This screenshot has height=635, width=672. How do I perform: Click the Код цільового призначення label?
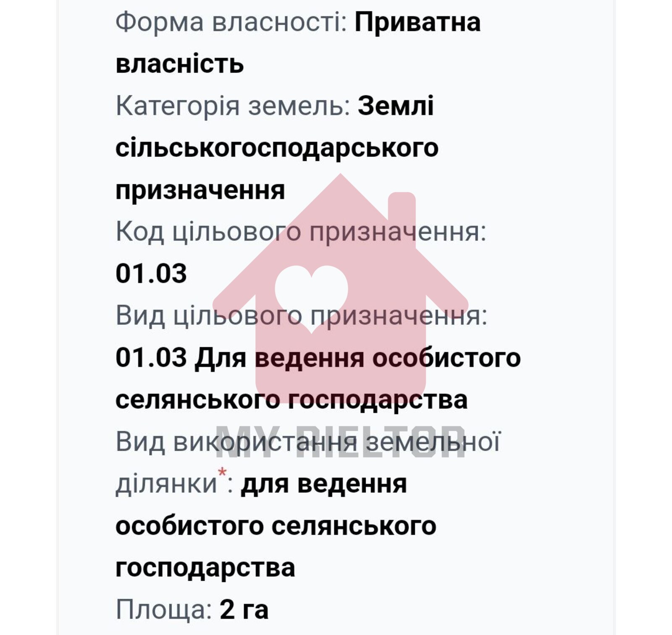(x=301, y=231)
